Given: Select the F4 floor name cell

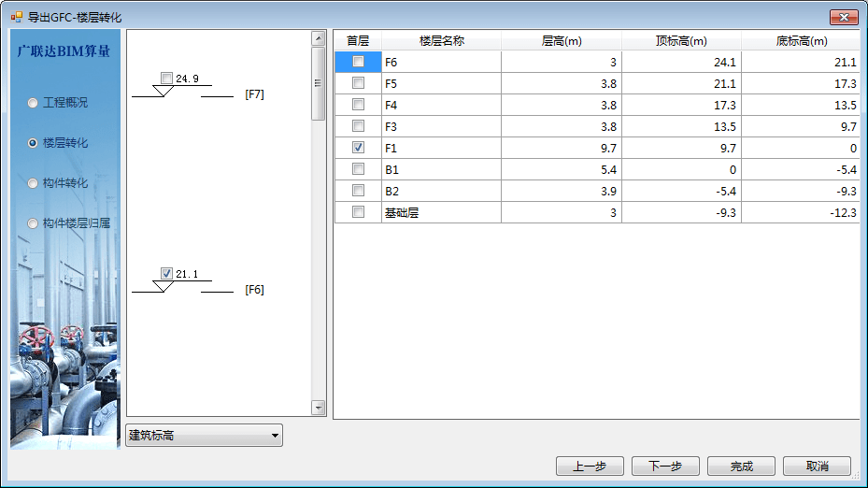Looking at the screenshot, I should (x=441, y=106).
